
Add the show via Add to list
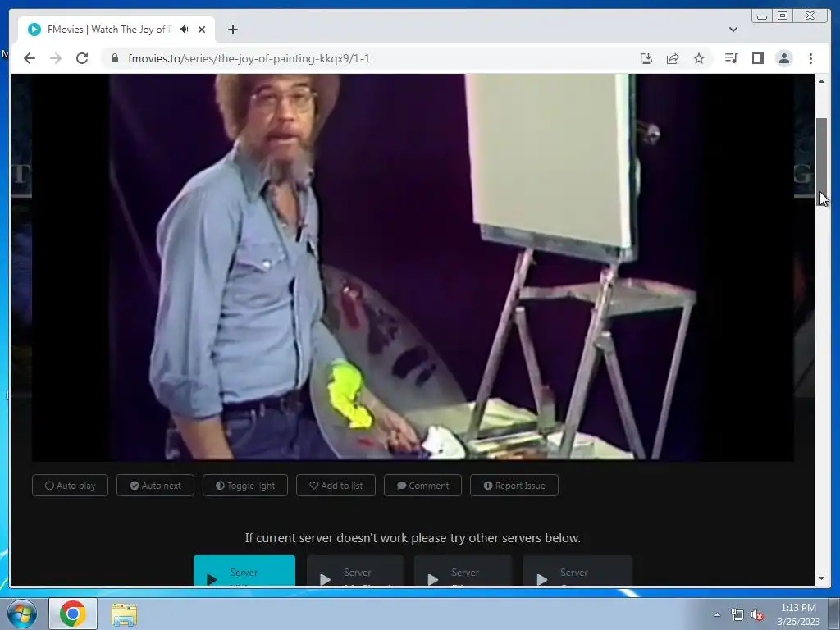coord(336,486)
